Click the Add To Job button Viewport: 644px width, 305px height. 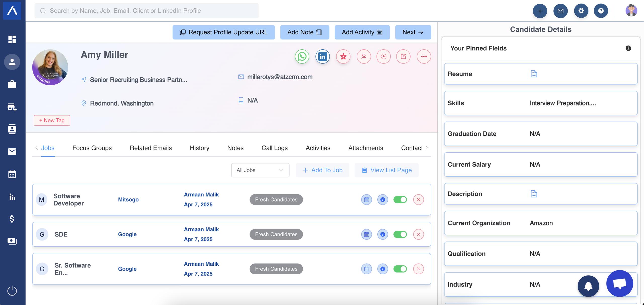323,170
